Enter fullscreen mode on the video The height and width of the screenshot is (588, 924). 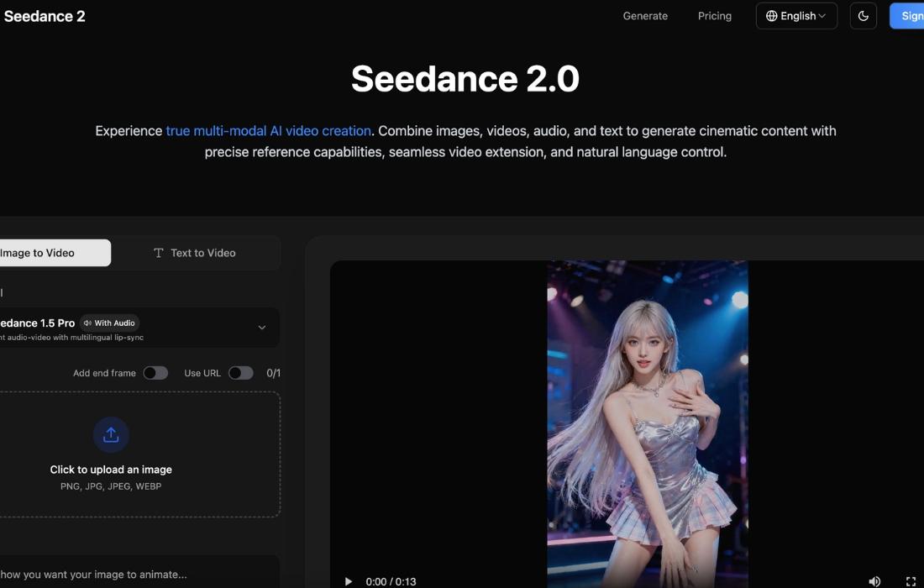911,581
